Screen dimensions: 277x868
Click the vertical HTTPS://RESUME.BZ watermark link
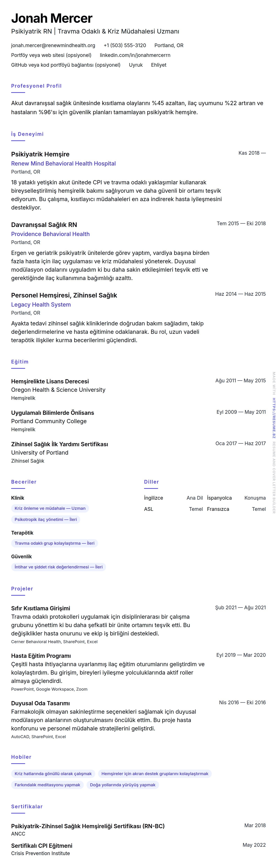(274, 418)
